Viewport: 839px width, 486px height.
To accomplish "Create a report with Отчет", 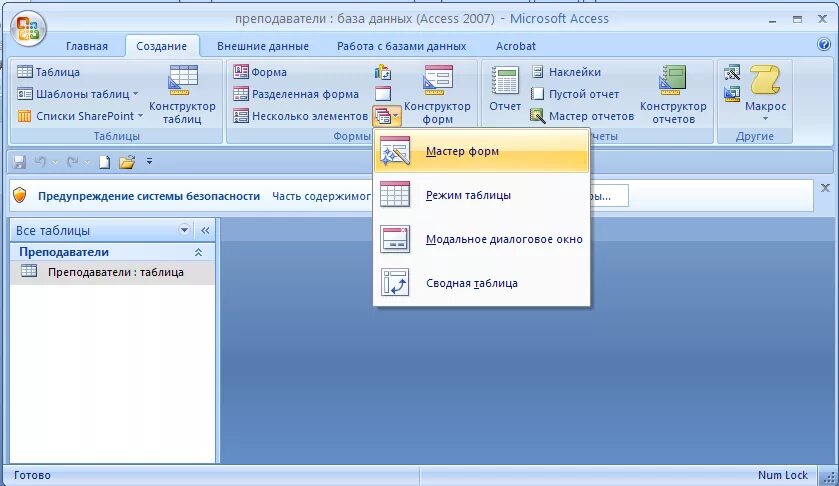I will [505, 89].
